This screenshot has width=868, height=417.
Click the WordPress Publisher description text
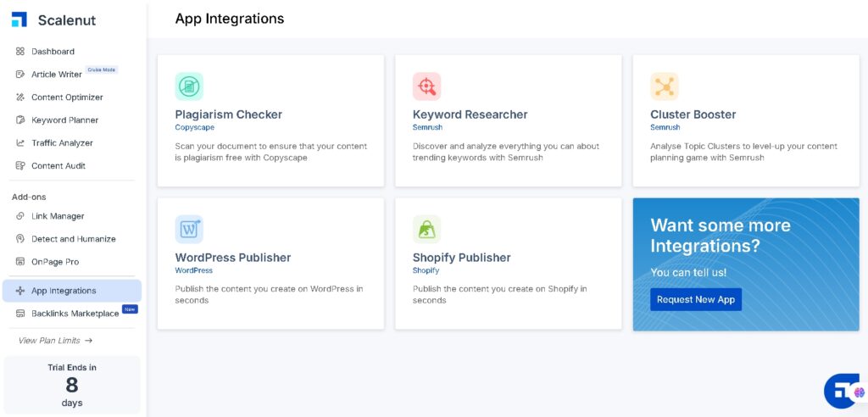click(269, 295)
